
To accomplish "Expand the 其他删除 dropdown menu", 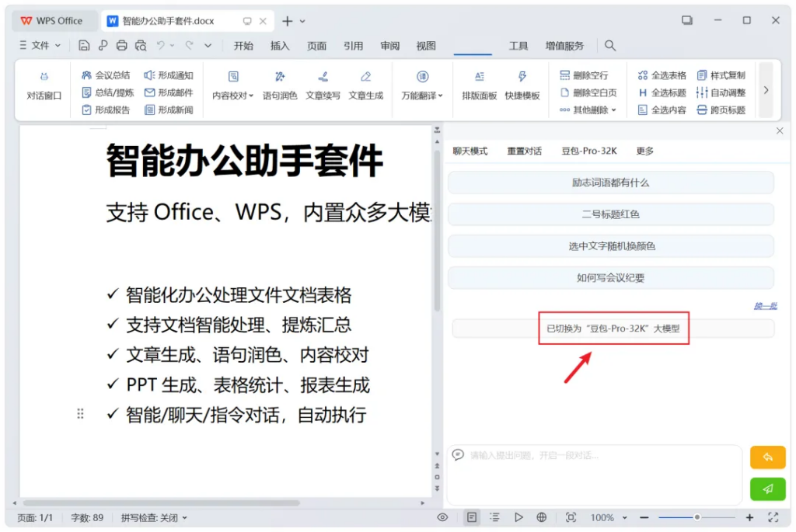I will [x=588, y=110].
